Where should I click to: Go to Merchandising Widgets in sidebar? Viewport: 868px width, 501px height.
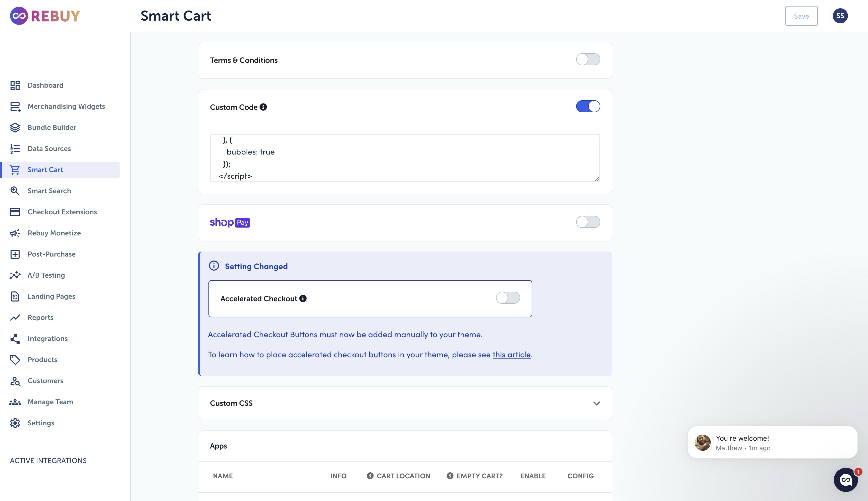[66, 107]
